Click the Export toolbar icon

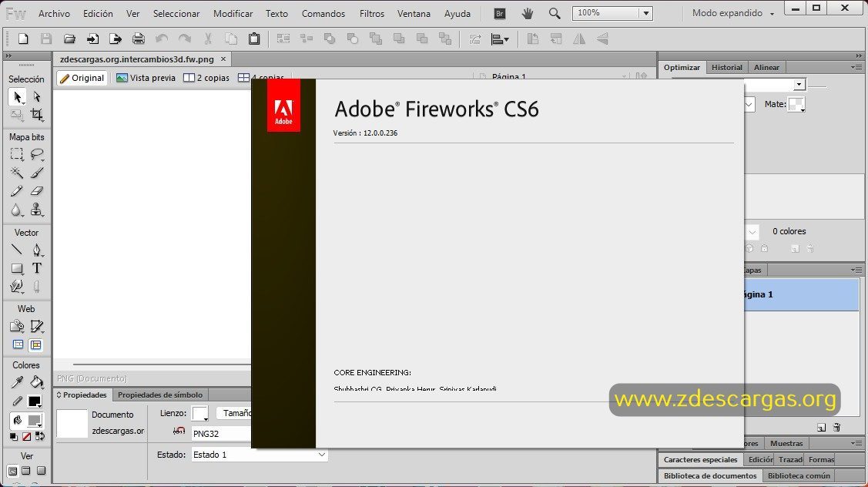click(x=116, y=39)
